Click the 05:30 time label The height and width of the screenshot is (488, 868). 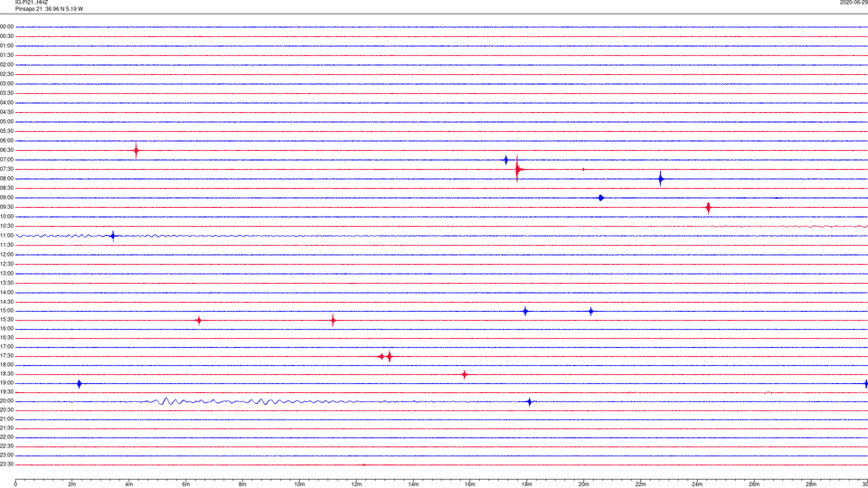pyautogui.click(x=6, y=131)
